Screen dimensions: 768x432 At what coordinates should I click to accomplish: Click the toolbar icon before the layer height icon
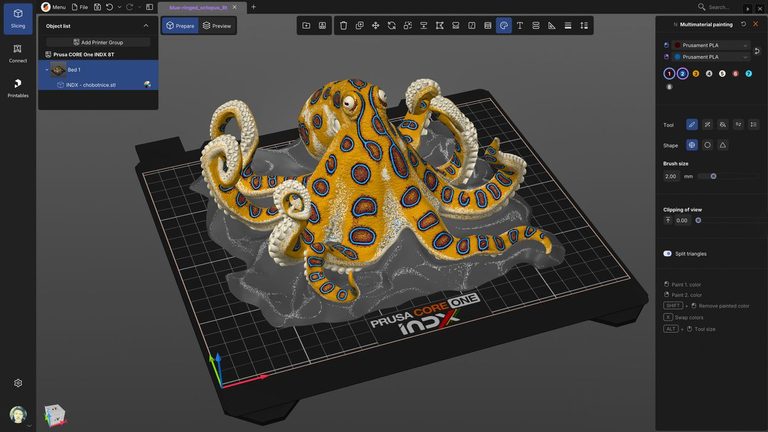pos(568,25)
